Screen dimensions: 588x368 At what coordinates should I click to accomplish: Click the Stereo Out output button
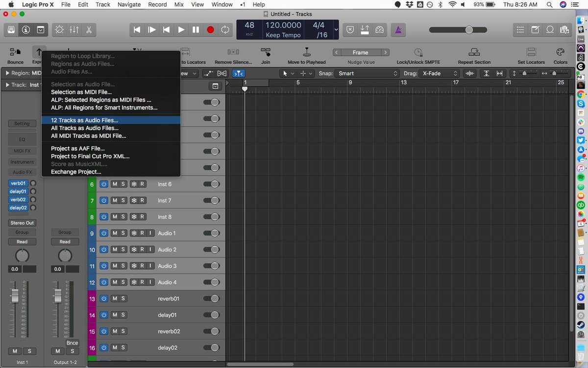[x=22, y=223]
